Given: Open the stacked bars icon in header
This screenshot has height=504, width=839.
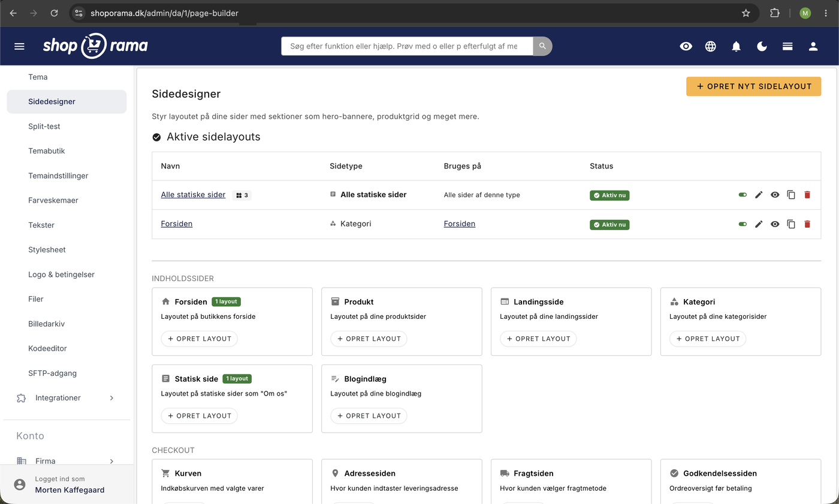Looking at the screenshot, I should coord(787,46).
